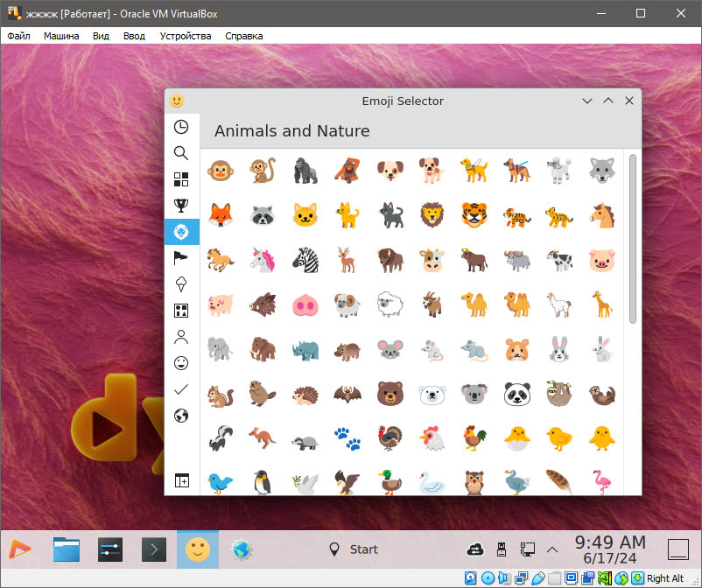Select the Activities trophy category
This screenshot has width=702, height=588.
(x=181, y=206)
